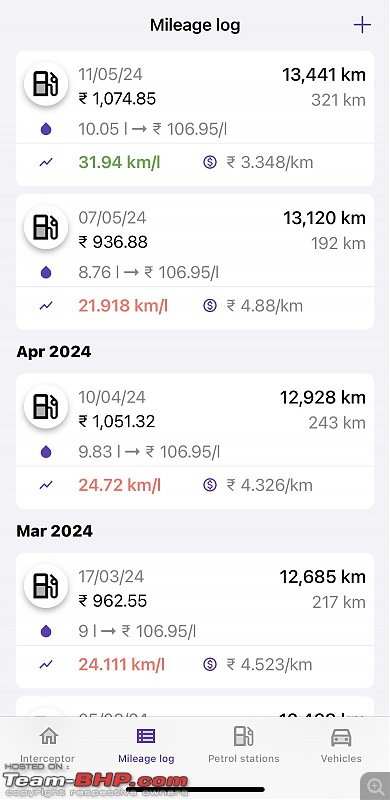Tap the cost coin icon beside ₹ 3.348/km

click(210, 163)
